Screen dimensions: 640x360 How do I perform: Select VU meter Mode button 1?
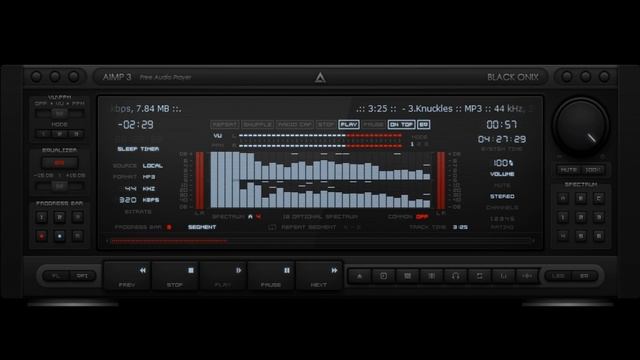(x=43, y=133)
